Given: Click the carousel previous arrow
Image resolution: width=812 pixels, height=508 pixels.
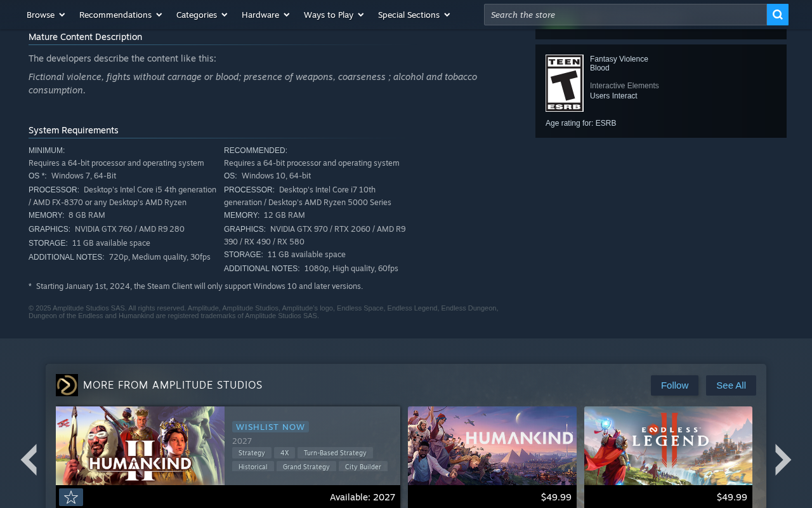Looking at the screenshot, I should (x=29, y=460).
